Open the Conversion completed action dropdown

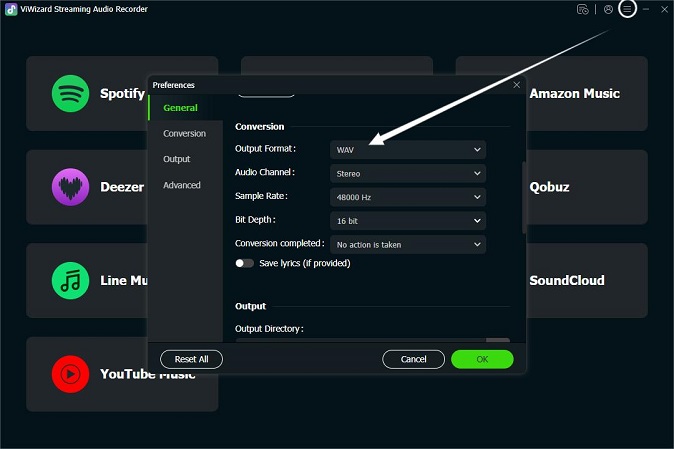(x=408, y=244)
